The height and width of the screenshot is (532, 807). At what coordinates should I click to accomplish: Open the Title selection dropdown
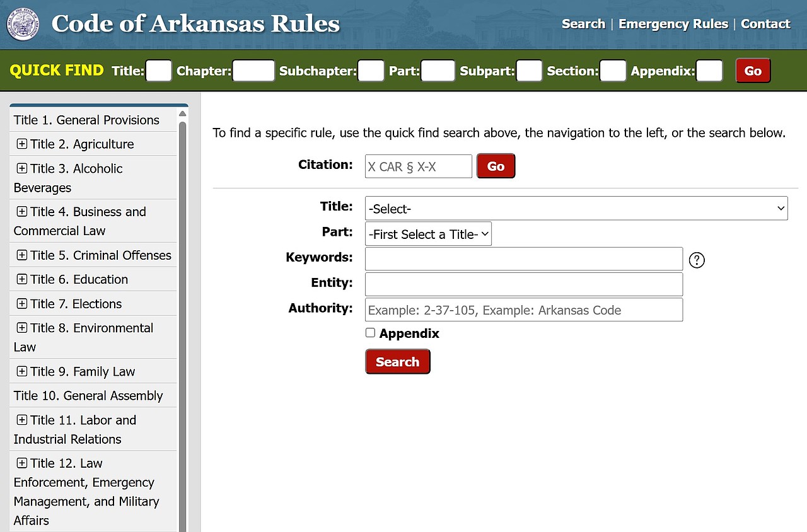pos(576,208)
